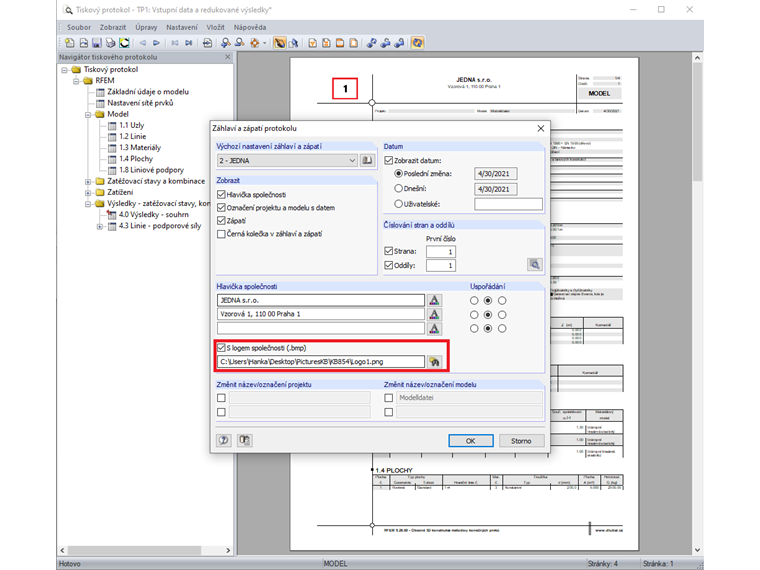This screenshot has height=570, width=760.
Task: Click the preview vertical scrollbar thumb
Action: tap(697, 121)
